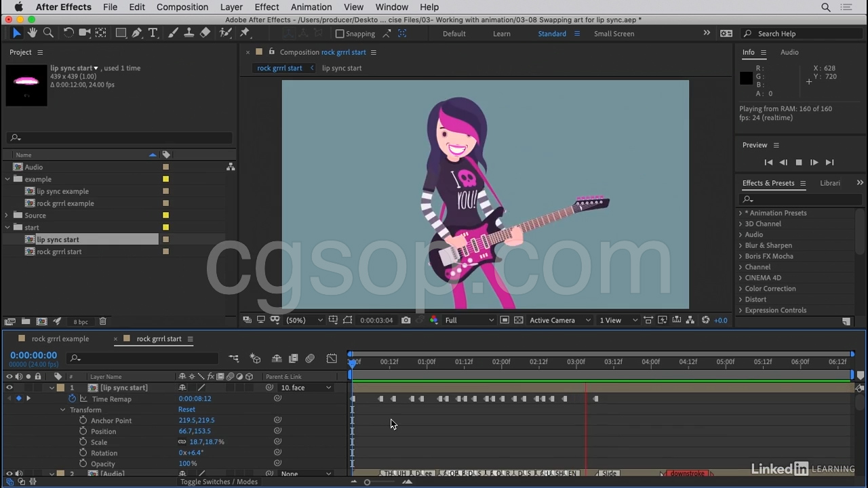Toggle the Scale constrain proportions link
Screen dimensions: 868x488
click(182, 442)
